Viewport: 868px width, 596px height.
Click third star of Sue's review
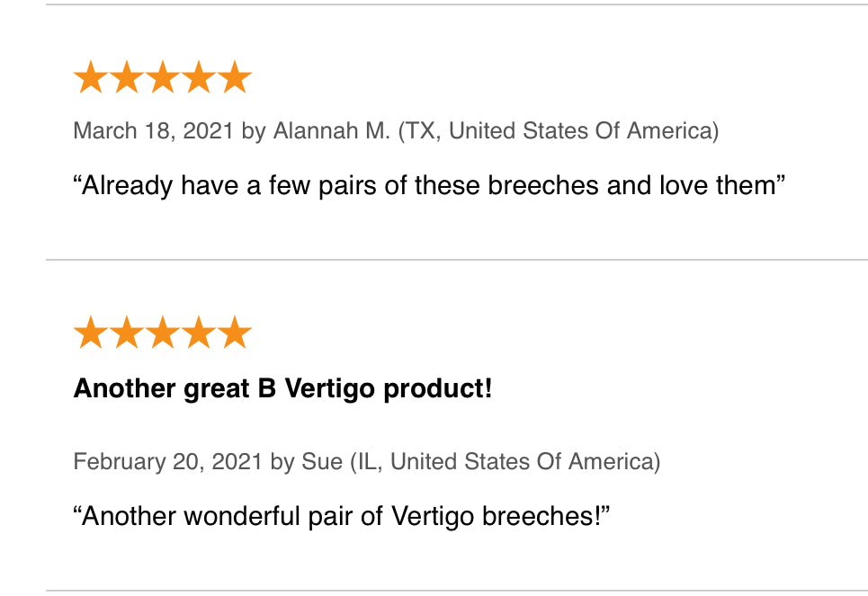pyautogui.click(x=163, y=333)
